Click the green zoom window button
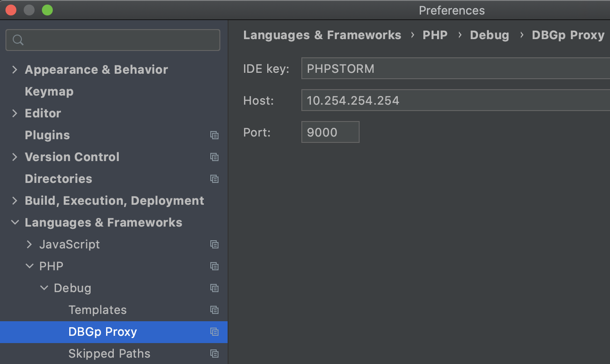The height and width of the screenshot is (364, 610). (x=47, y=10)
